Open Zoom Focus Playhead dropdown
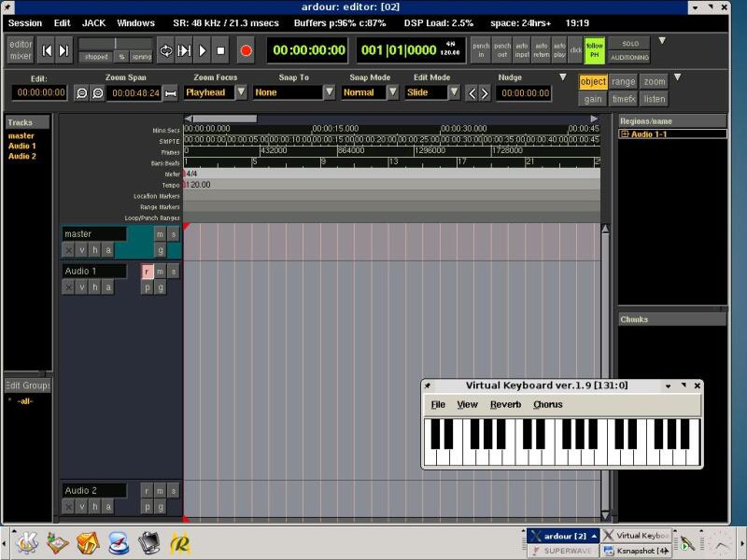747x560 pixels. pyautogui.click(x=242, y=92)
